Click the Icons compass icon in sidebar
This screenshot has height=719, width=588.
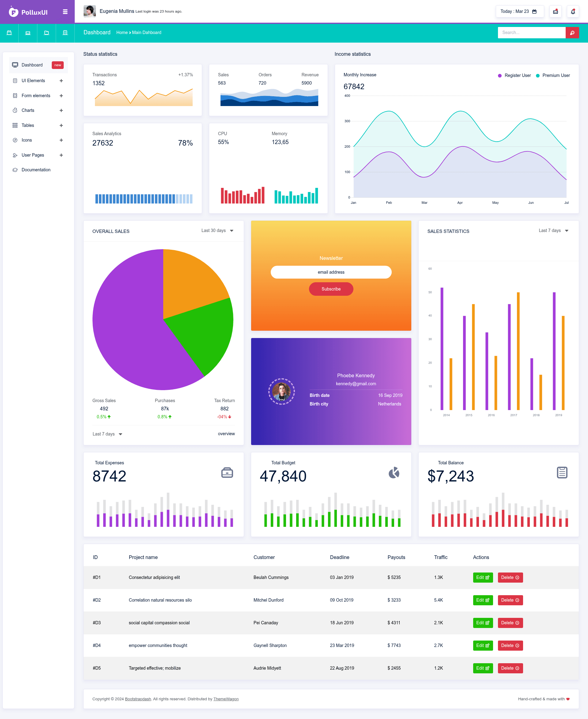click(15, 140)
